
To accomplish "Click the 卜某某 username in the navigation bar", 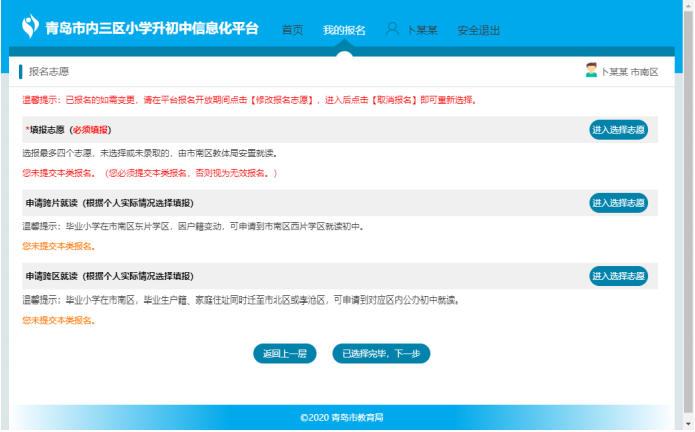I will coord(421,30).
